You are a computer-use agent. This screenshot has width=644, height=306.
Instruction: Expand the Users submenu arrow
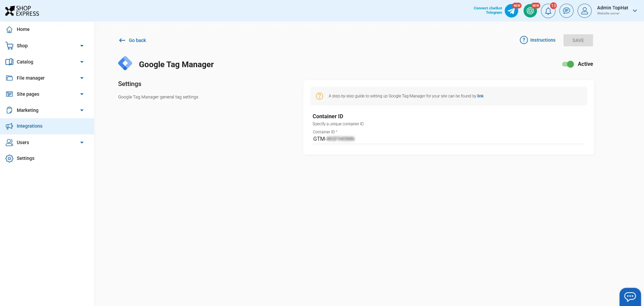82,142
